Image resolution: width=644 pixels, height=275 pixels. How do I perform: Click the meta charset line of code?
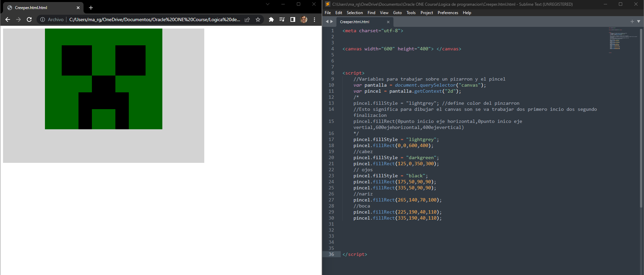[x=373, y=31]
